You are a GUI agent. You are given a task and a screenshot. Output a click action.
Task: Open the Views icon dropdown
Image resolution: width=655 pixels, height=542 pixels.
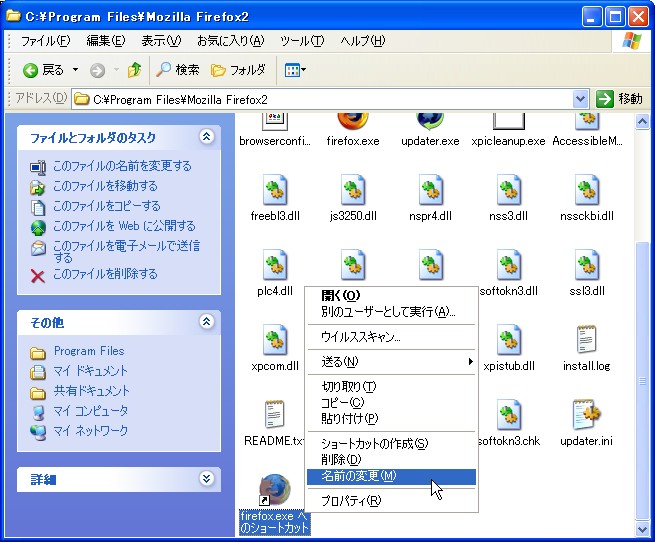[295, 70]
